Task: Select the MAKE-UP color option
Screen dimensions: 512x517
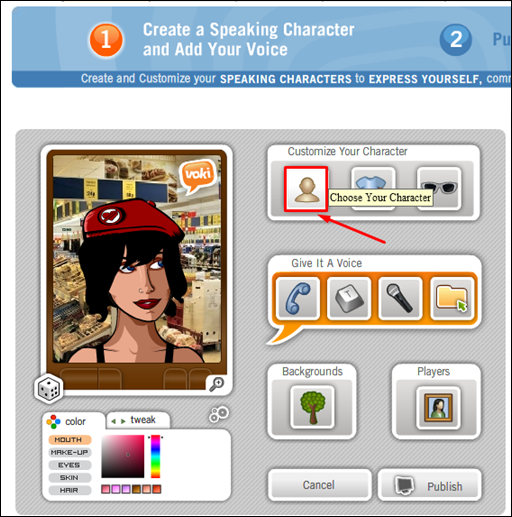Action: pyautogui.click(x=70, y=452)
